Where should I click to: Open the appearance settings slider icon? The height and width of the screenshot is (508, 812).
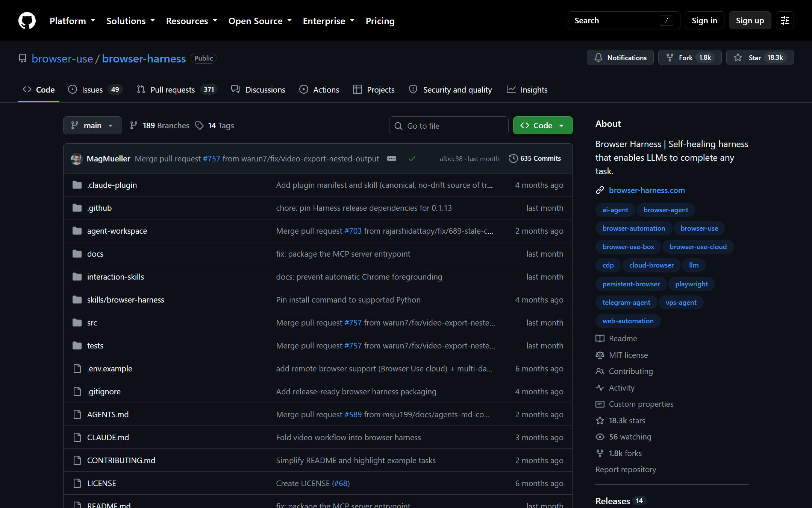pyautogui.click(x=785, y=20)
